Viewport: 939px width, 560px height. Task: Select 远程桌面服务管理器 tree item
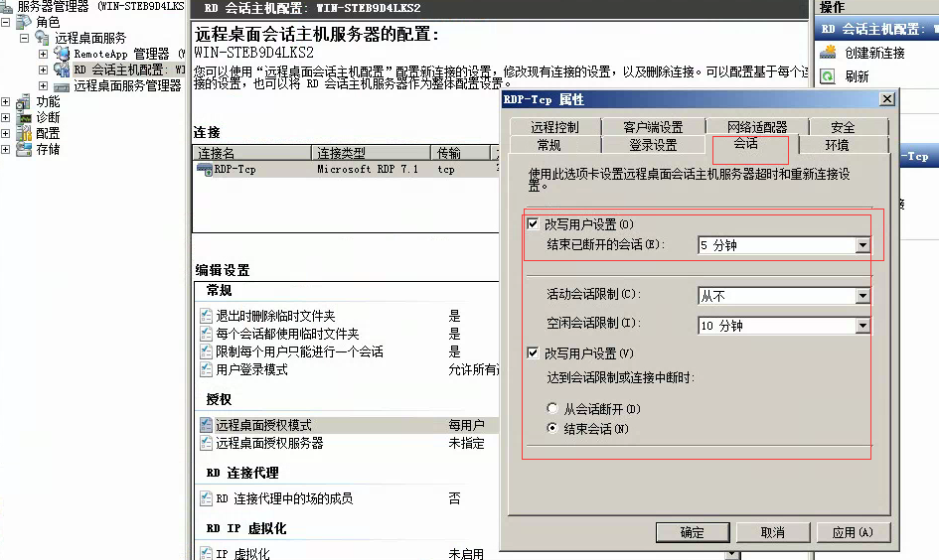click(x=127, y=85)
